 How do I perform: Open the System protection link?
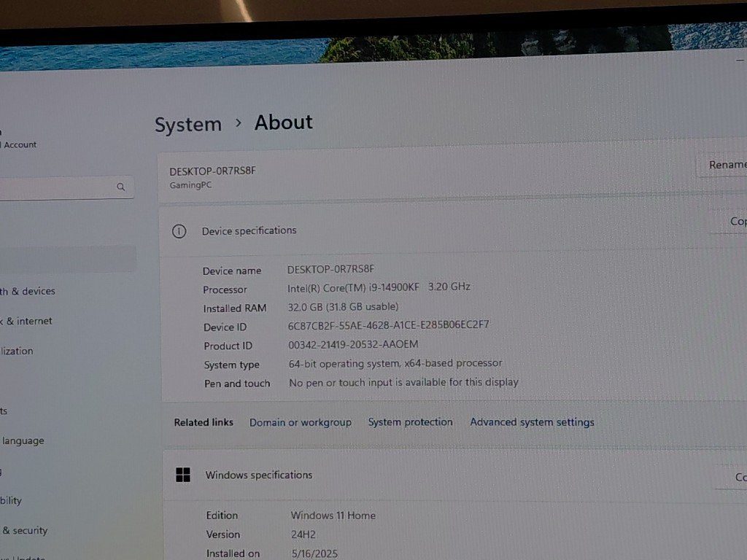coord(410,422)
